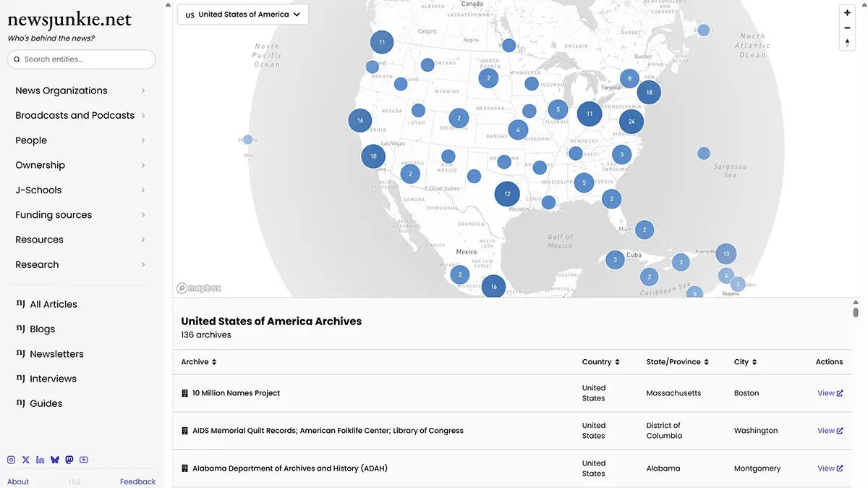The image size is (868, 488).
Task: Open the LinkedIn icon in sidebar
Action: click(x=41, y=460)
